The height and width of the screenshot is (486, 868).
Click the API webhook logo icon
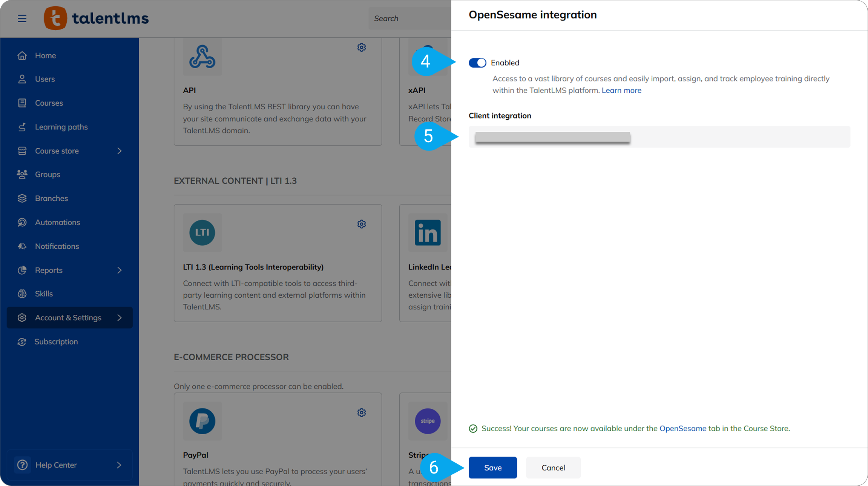(x=202, y=57)
